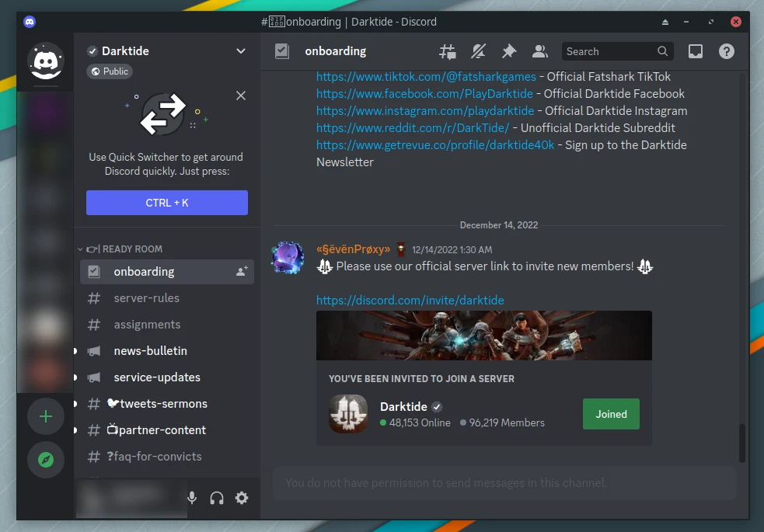
Task: Open the discord.com/invite/darktide link
Action: coord(410,300)
